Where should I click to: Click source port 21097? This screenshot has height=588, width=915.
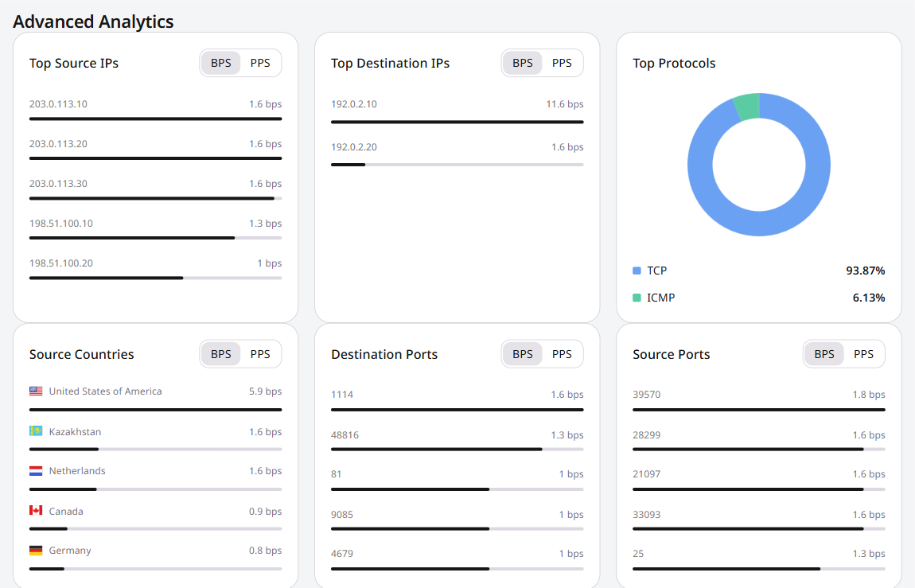tap(647, 474)
